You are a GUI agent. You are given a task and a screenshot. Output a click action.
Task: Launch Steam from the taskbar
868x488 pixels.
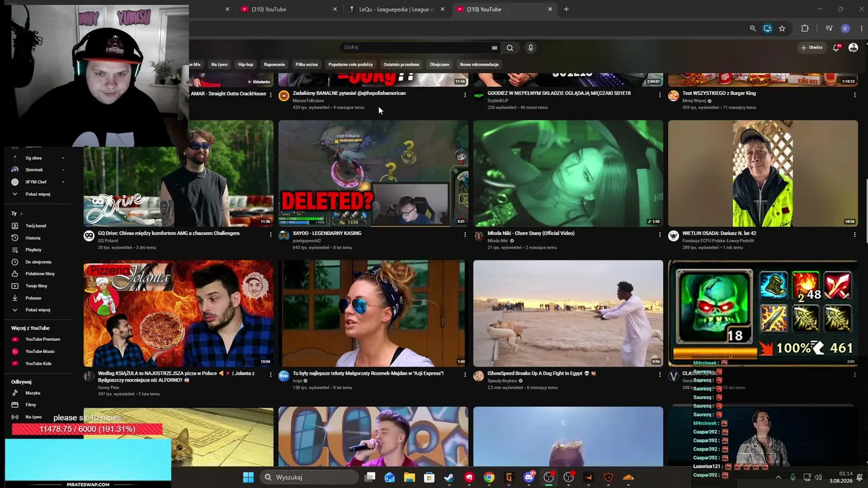pyautogui.click(x=449, y=477)
